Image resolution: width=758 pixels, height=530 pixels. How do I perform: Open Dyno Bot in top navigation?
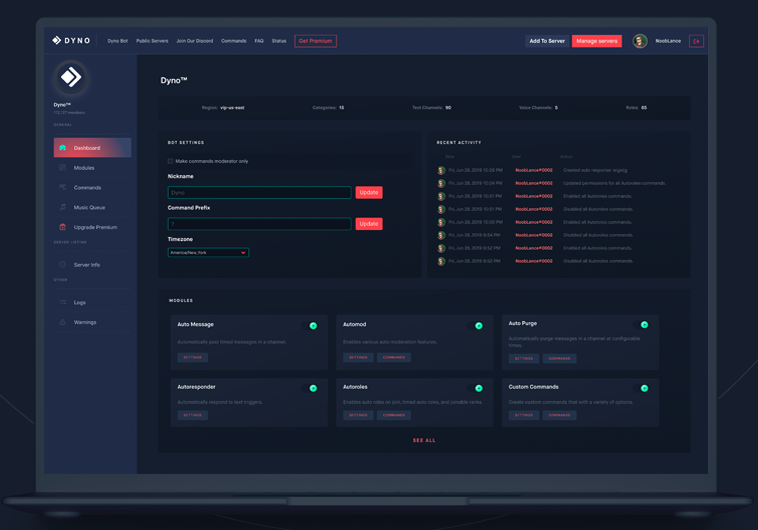coord(117,41)
